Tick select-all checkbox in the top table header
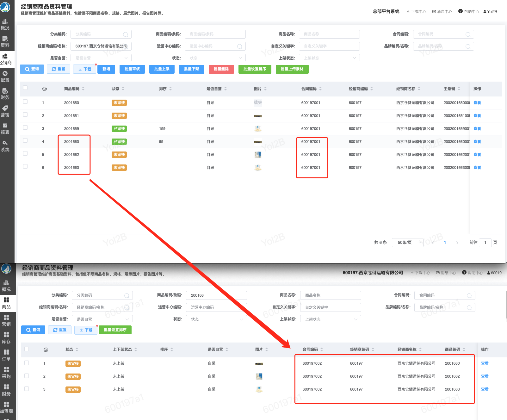507x420 pixels. [25, 88]
